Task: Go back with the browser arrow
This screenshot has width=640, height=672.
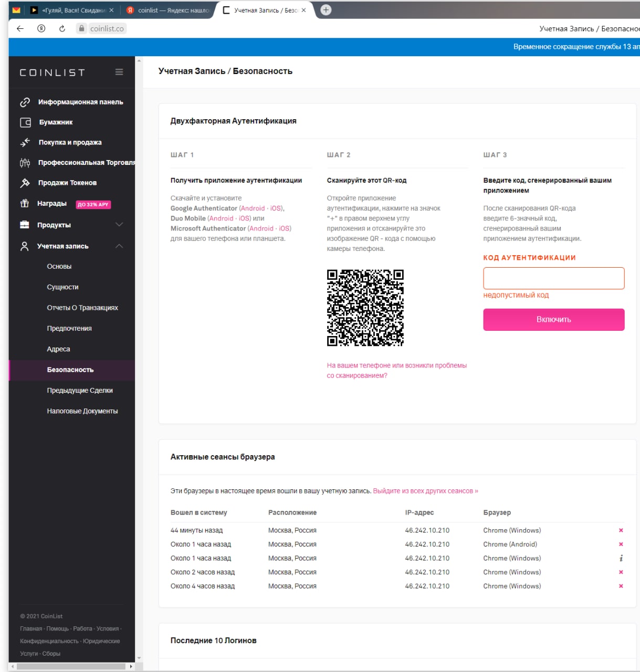Action: pyautogui.click(x=20, y=28)
